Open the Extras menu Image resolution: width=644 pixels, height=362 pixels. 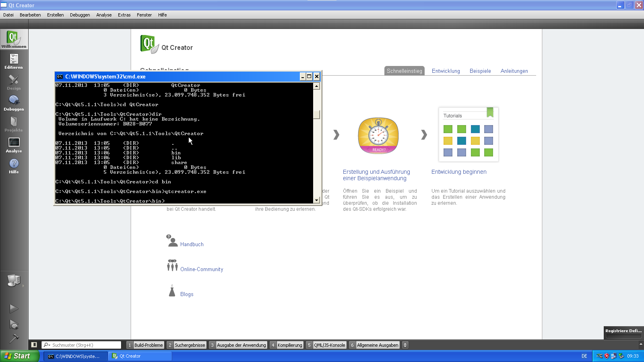[124, 15]
